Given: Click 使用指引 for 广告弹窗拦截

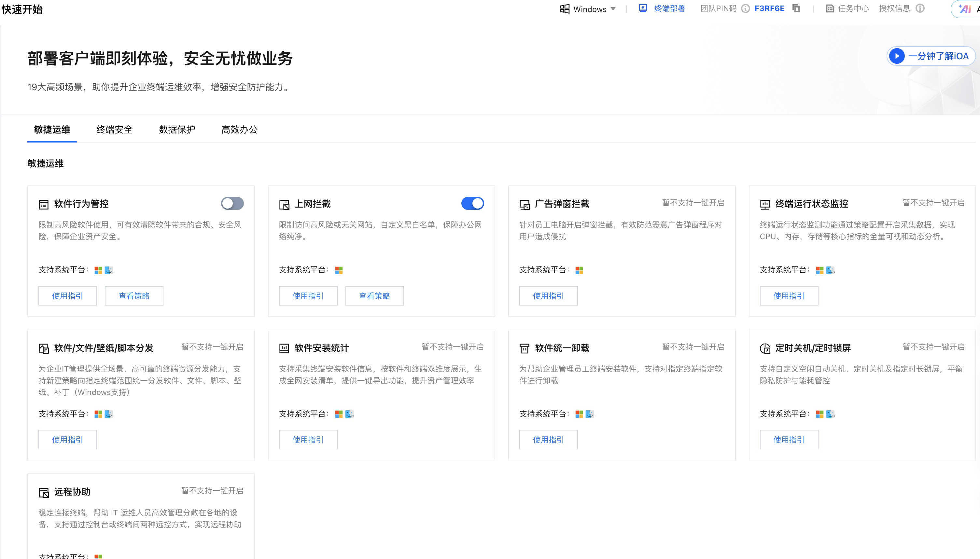Looking at the screenshot, I should click(x=548, y=296).
